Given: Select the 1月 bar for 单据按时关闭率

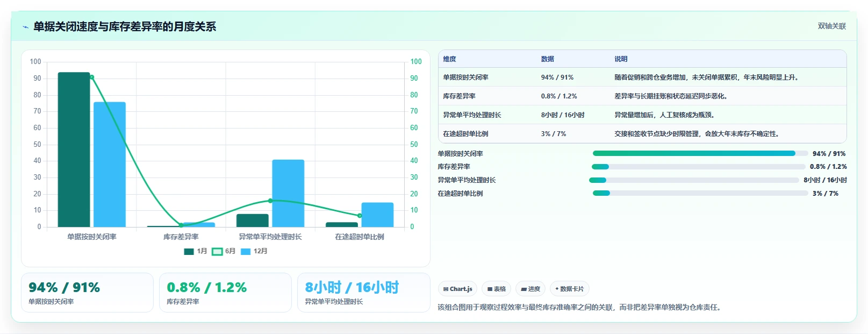Looking at the screenshot, I should 74,150.
